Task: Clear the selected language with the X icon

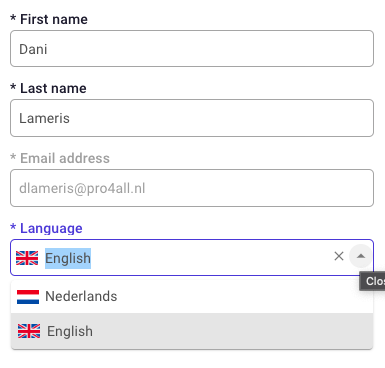Action: pos(339,256)
